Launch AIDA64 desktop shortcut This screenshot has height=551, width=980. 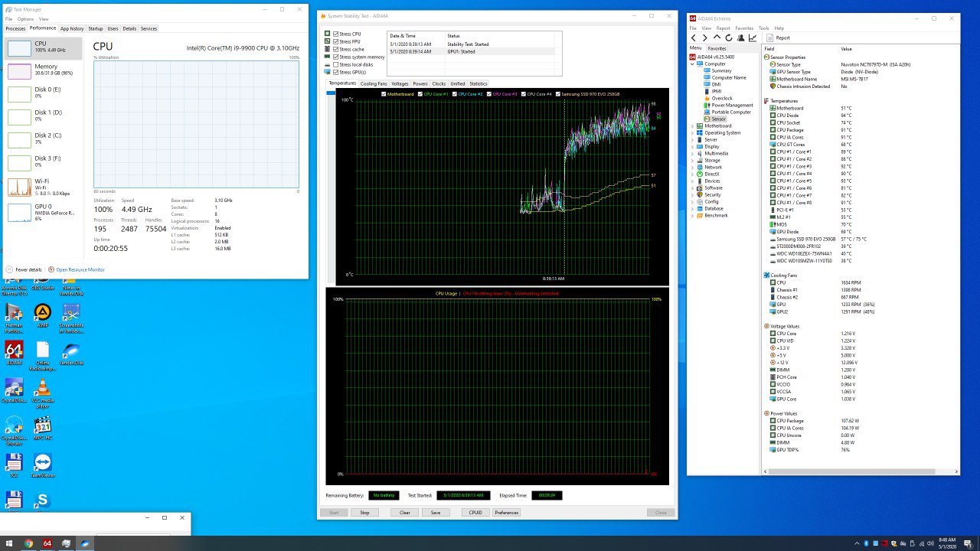point(14,354)
